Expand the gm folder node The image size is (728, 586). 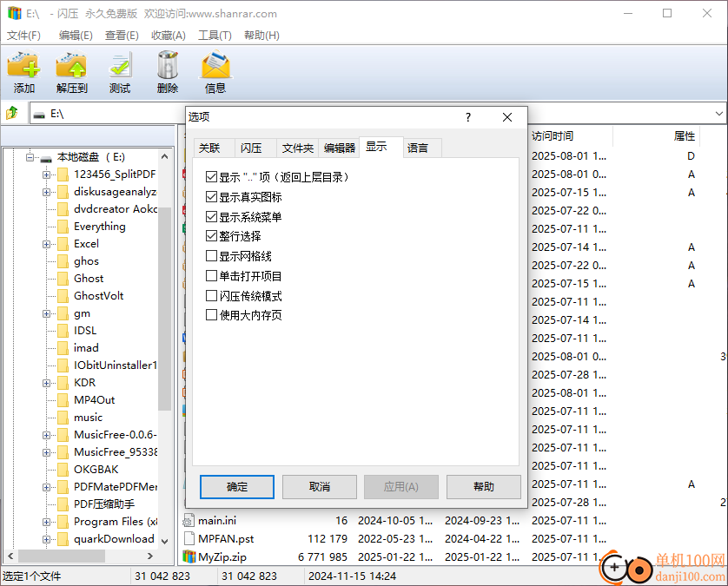tap(46, 313)
